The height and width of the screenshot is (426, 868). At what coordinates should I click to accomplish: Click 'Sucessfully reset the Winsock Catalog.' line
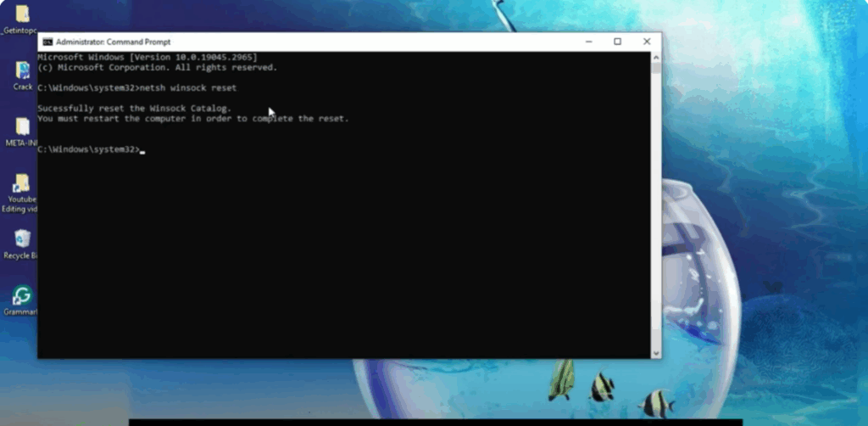click(x=135, y=109)
